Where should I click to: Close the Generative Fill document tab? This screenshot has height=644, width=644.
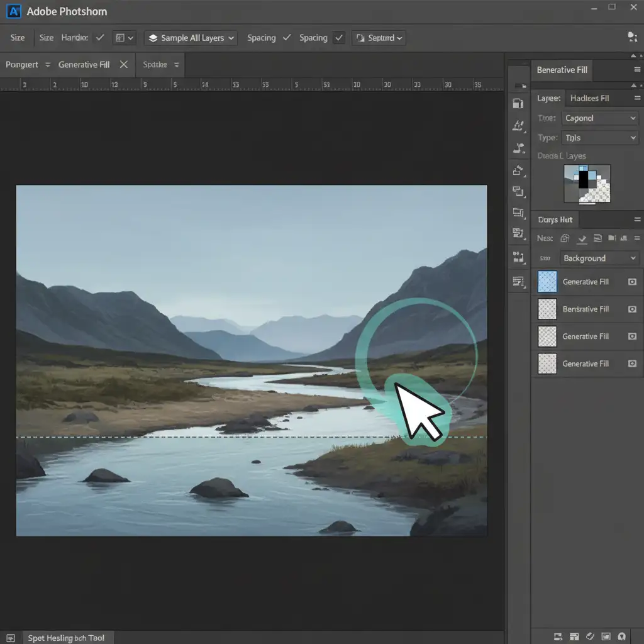(124, 65)
